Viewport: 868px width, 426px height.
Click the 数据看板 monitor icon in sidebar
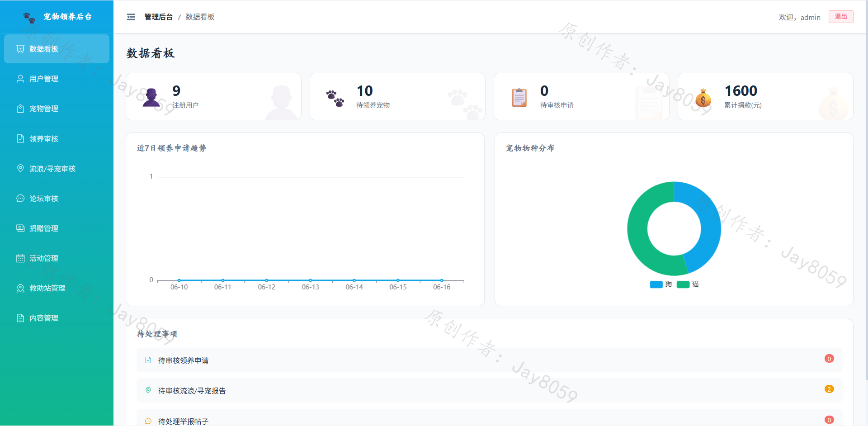click(20, 49)
